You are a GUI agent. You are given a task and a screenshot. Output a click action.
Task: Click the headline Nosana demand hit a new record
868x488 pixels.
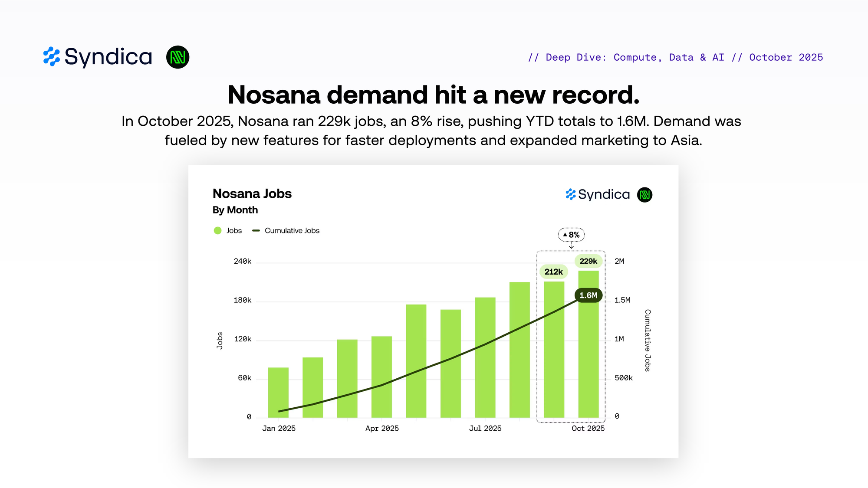pos(434,95)
